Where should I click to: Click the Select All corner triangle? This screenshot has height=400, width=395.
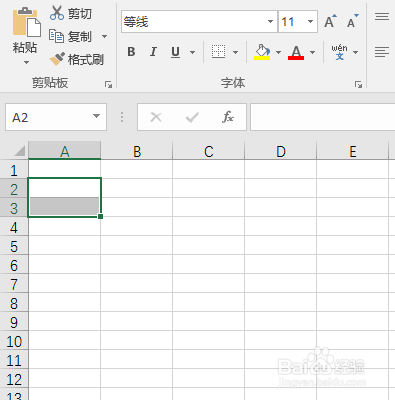(20, 151)
